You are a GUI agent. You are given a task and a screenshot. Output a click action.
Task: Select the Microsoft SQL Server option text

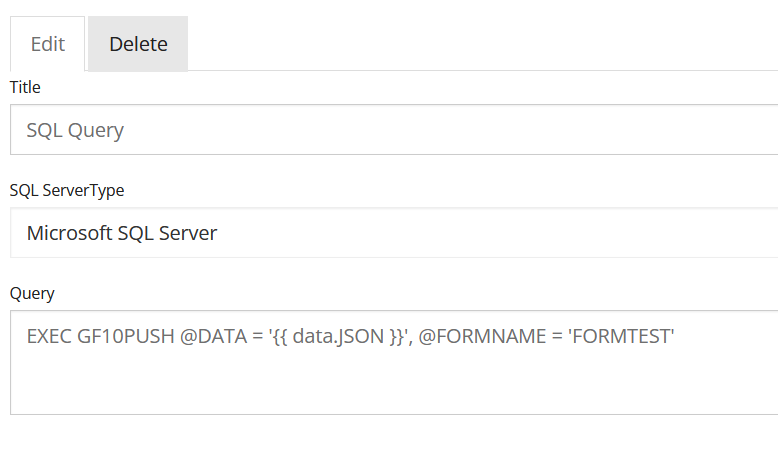[122, 233]
